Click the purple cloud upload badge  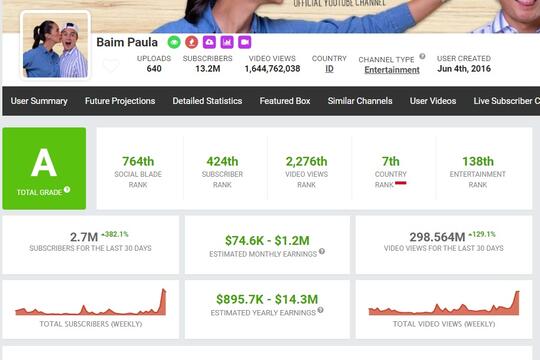point(209,42)
